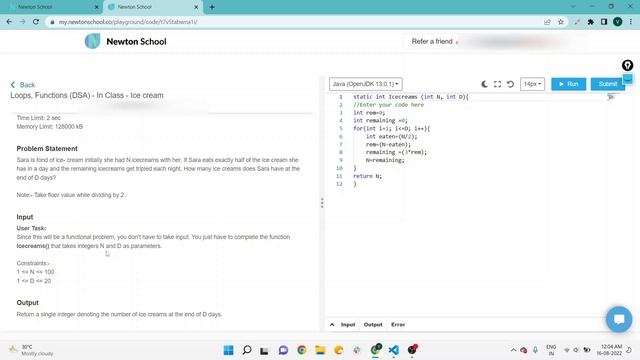640x360 pixels.
Task: Show hidden system tray icons
Action: point(513,350)
